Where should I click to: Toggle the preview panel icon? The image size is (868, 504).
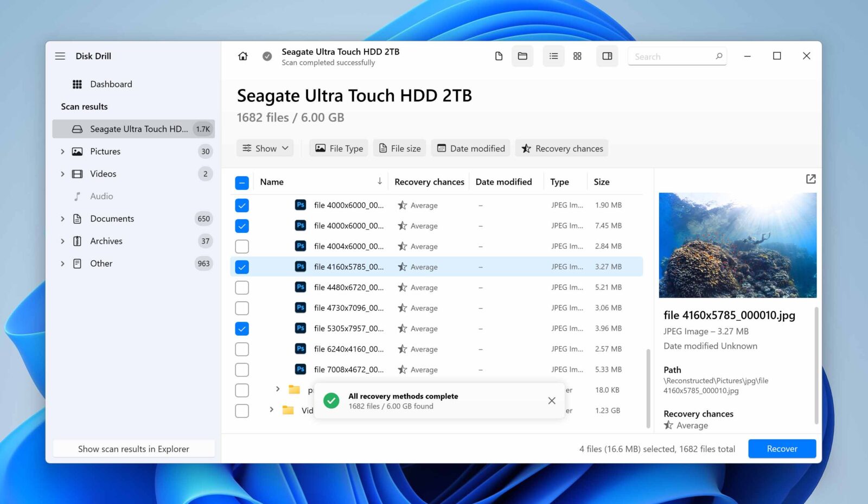click(607, 56)
